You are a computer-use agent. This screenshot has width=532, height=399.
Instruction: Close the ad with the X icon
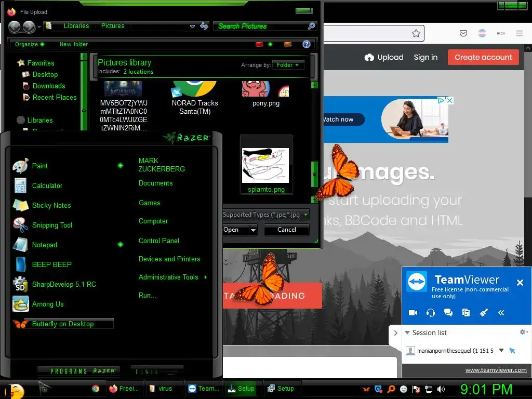coord(449,100)
